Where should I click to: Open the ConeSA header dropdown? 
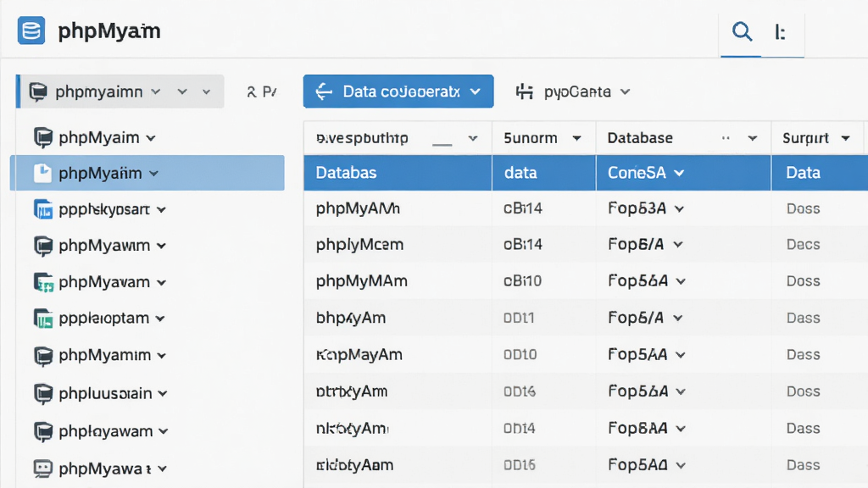click(x=679, y=173)
